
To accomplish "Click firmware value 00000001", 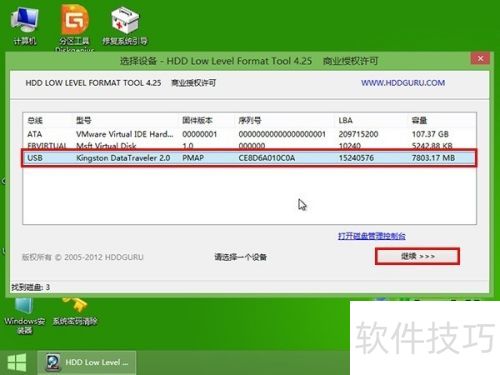I will point(200,134).
